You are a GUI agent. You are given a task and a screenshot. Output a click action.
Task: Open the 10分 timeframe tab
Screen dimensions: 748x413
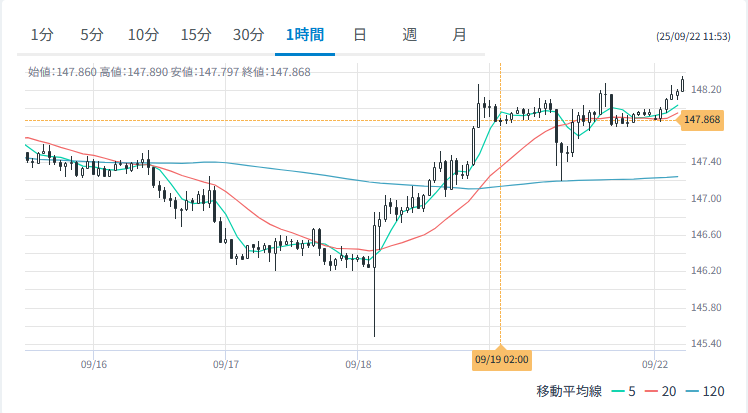(143, 35)
